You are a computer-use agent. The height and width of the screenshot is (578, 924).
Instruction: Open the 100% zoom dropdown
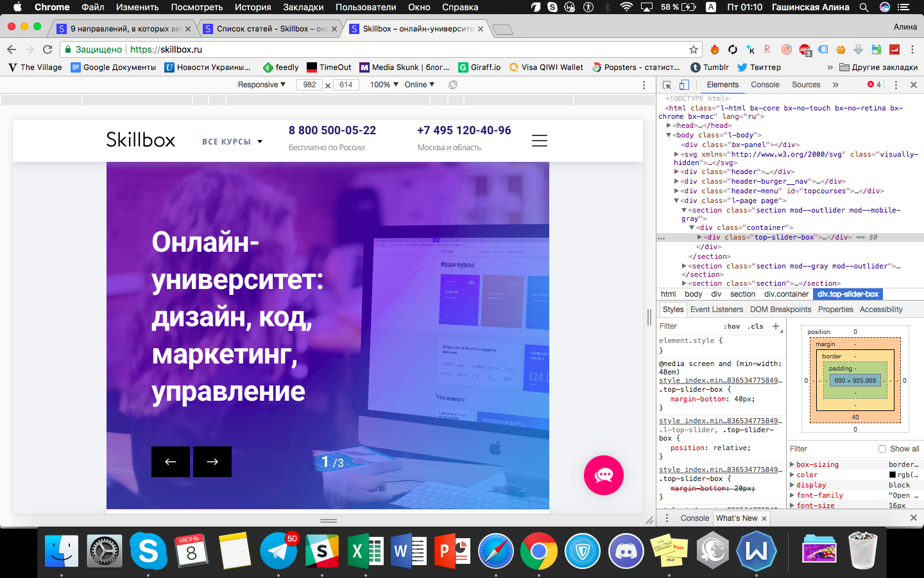click(x=384, y=85)
